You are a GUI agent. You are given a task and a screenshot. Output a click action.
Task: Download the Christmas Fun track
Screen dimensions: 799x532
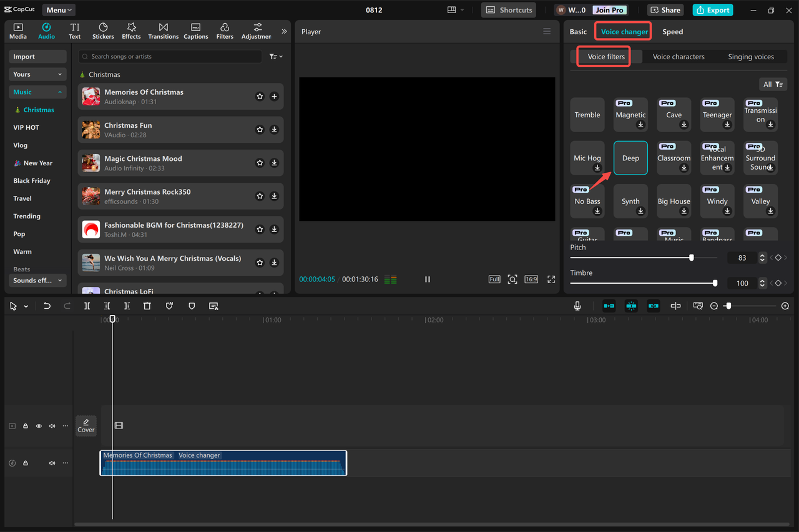[x=274, y=129]
